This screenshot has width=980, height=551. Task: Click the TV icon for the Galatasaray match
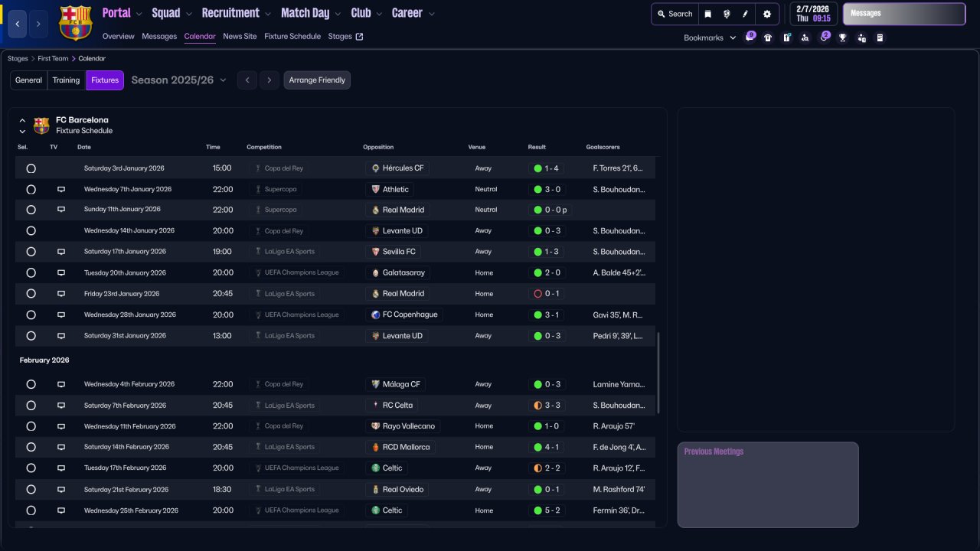point(61,272)
